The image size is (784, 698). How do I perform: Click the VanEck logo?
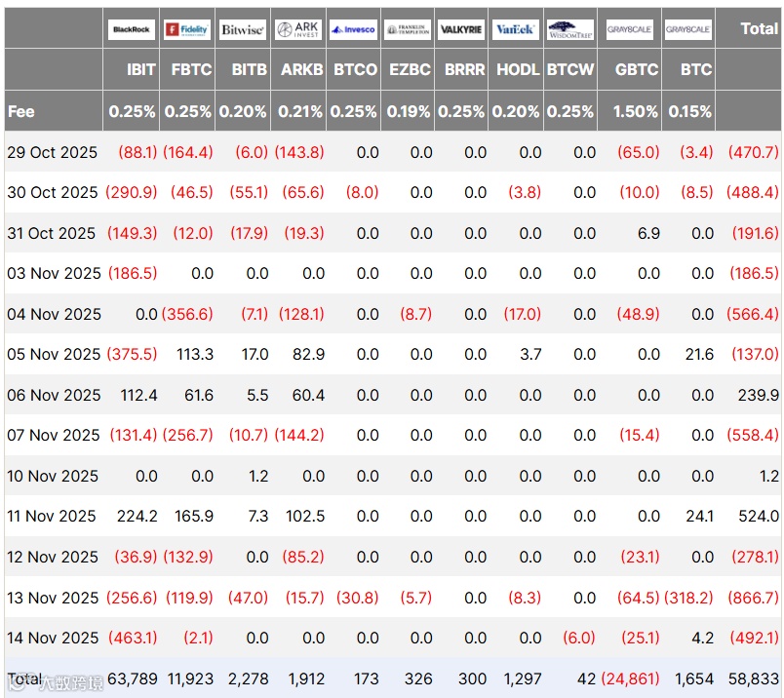516,29
